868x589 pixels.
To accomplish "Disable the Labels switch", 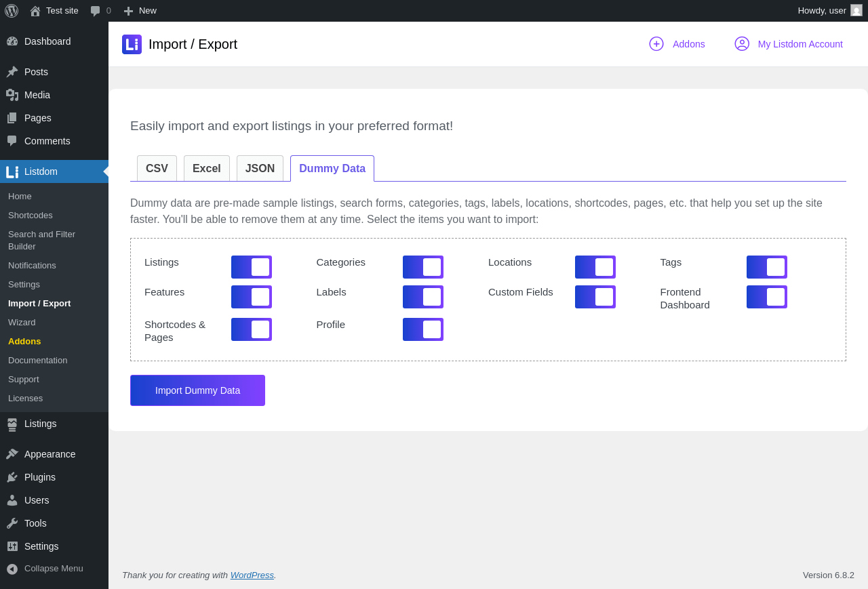I will (x=423, y=297).
